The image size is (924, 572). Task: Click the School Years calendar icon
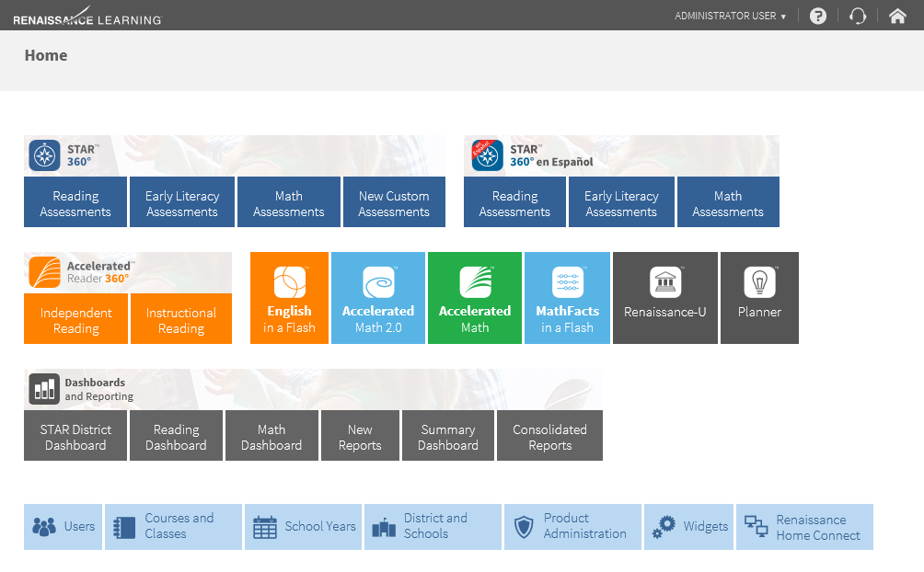point(264,527)
